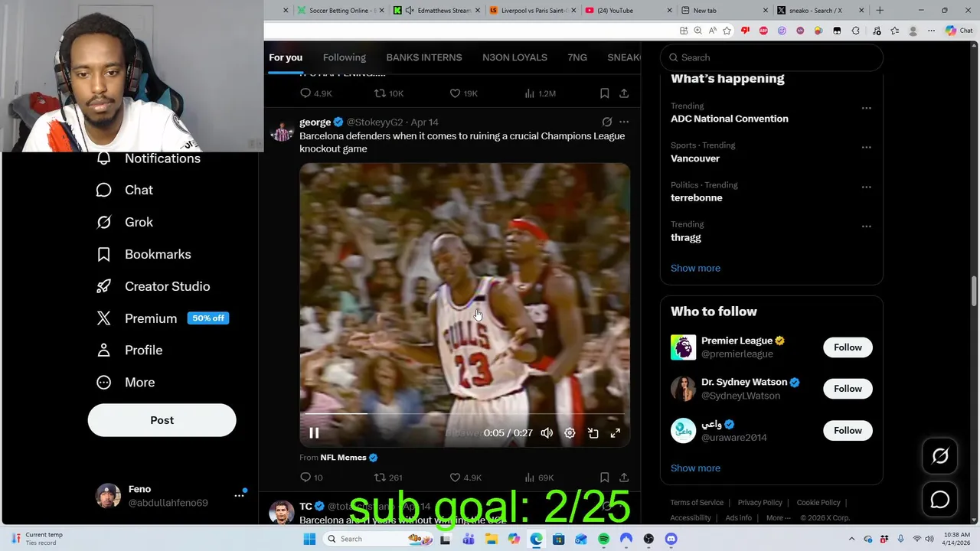
Task: Open replies on george's post with 10 comments
Action: 312,478
